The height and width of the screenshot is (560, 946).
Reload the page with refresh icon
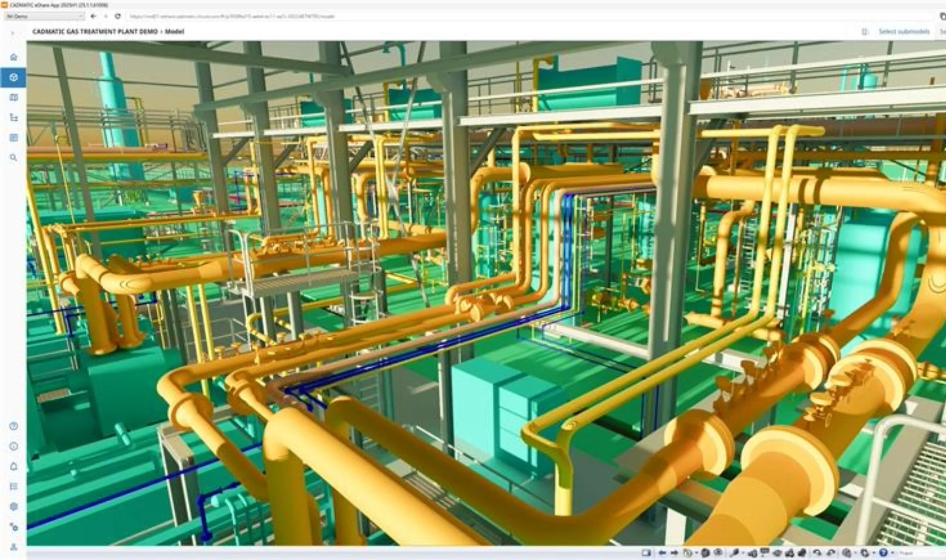118,16
